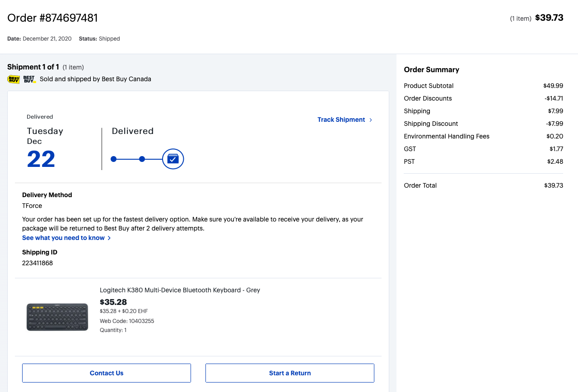Click the white Best Buy logo icon

click(x=29, y=79)
